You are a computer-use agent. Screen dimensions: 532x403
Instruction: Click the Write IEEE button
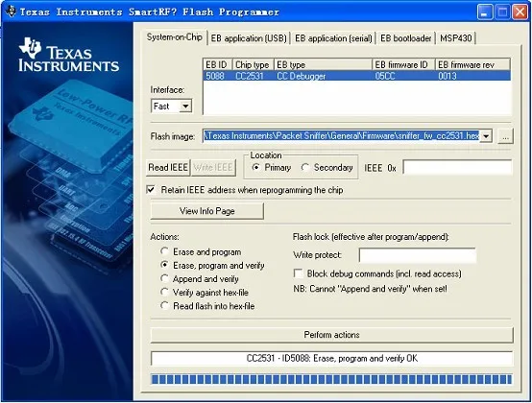(x=213, y=167)
